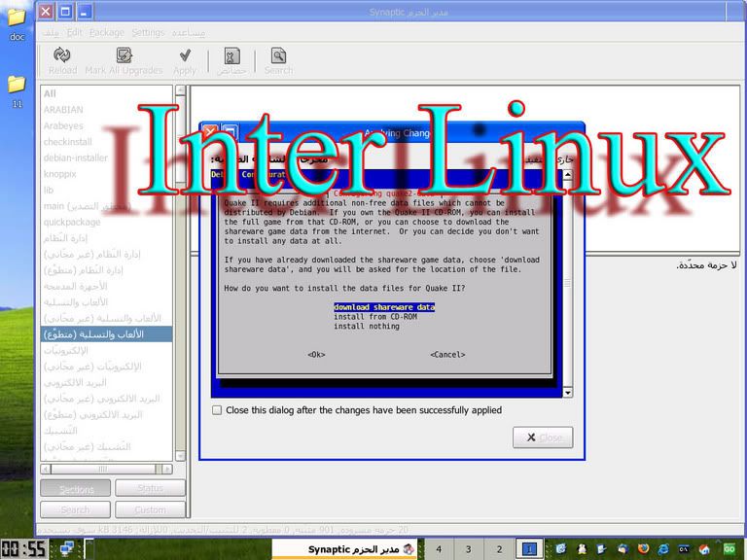Screen dimensions: 747x560
Task: Click the first blue icon in the taskbar launcher
Action: click(560, 549)
